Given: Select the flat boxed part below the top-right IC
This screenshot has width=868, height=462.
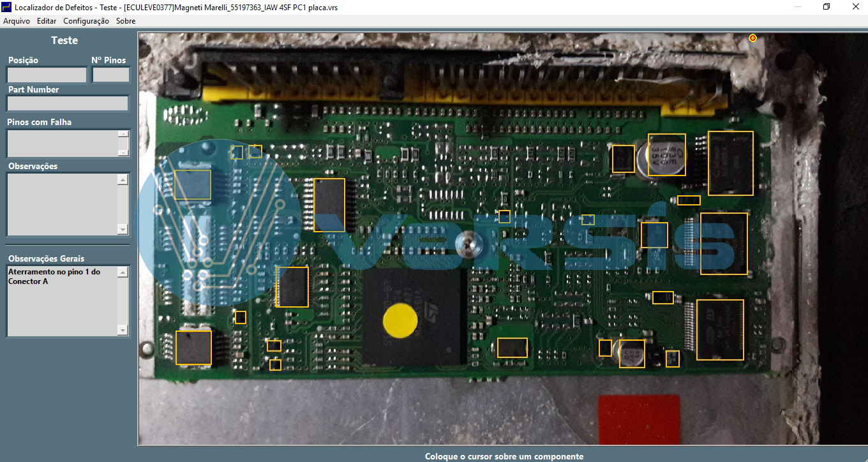Looking at the screenshot, I should 689,200.
